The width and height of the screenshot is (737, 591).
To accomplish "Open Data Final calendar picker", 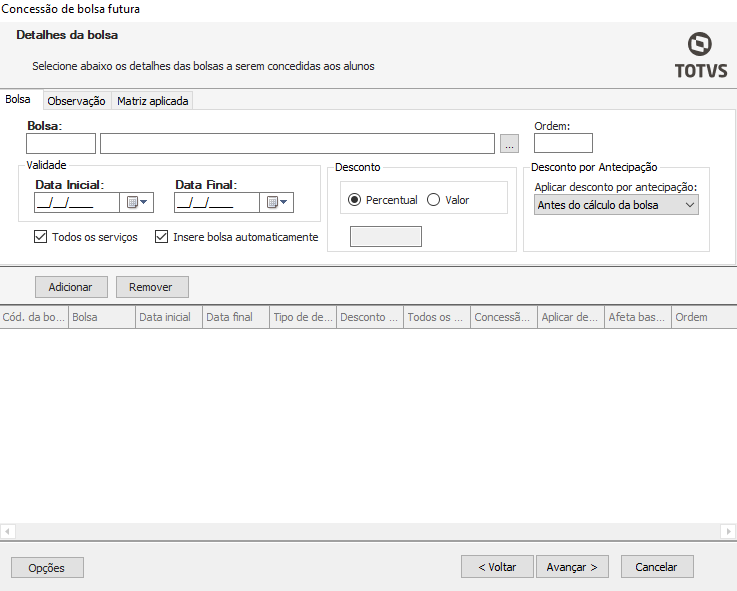I will pyautogui.click(x=277, y=203).
